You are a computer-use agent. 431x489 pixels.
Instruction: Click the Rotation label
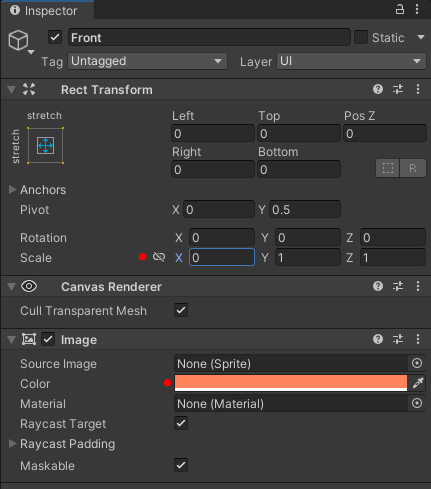tap(43, 238)
